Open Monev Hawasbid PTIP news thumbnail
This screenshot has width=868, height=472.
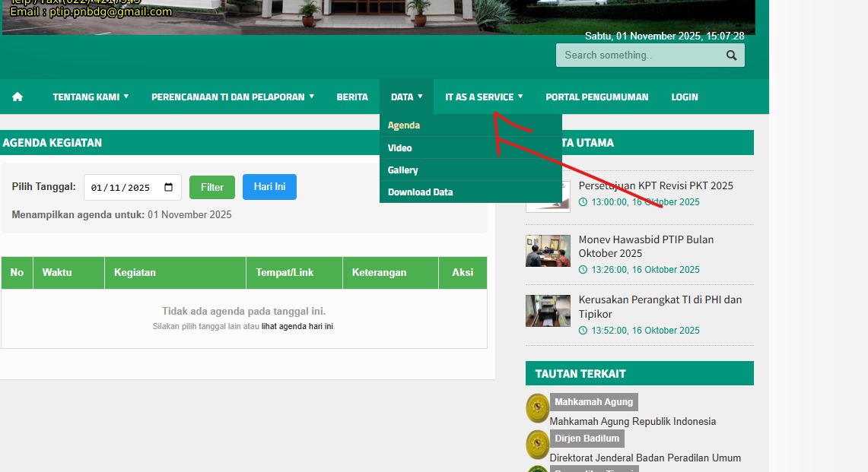[x=548, y=251]
